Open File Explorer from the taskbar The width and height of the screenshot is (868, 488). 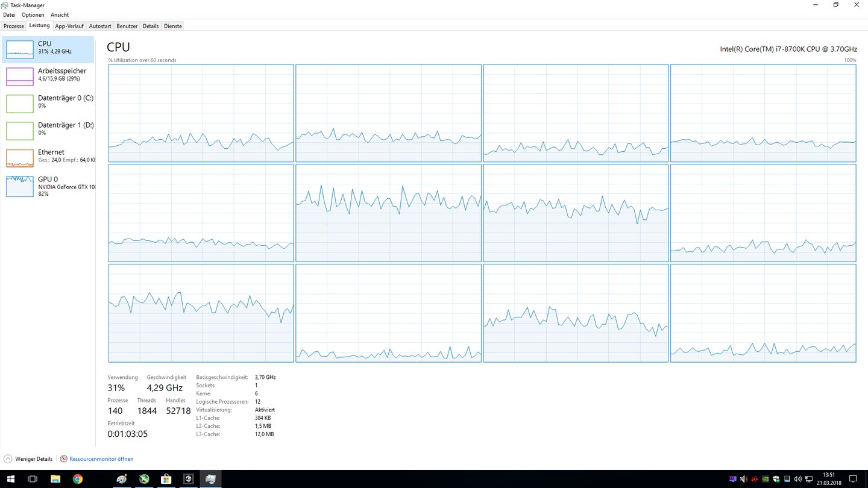pyautogui.click(x=55, y=479)
